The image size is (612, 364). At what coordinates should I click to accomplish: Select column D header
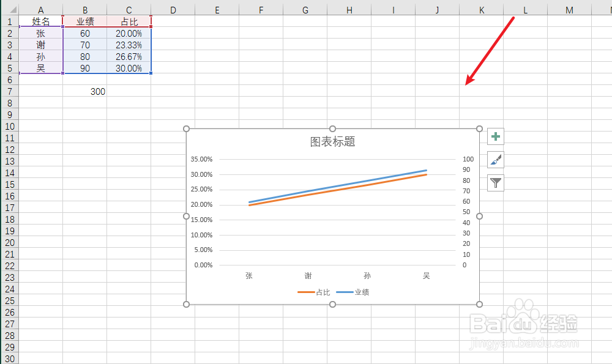coord(173,10)
